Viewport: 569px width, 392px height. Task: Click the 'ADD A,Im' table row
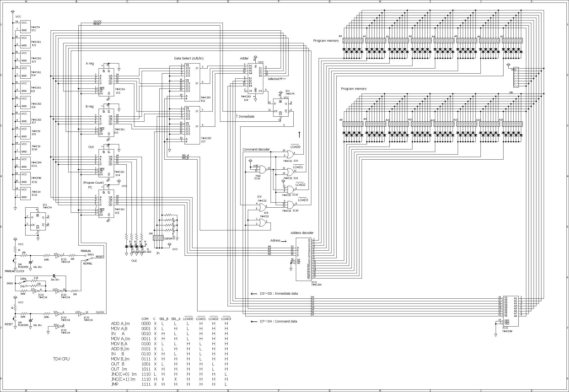pos(170,323)
